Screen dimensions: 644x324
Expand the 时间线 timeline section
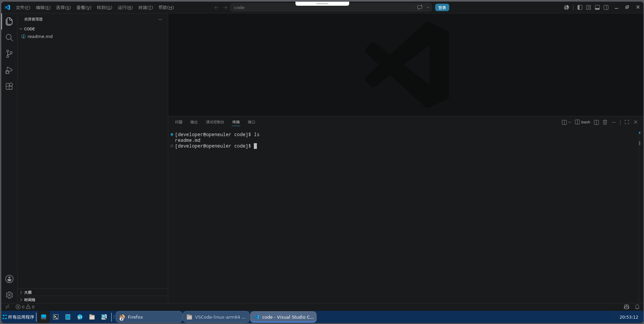pyautogui.click(x=92, y=300)
